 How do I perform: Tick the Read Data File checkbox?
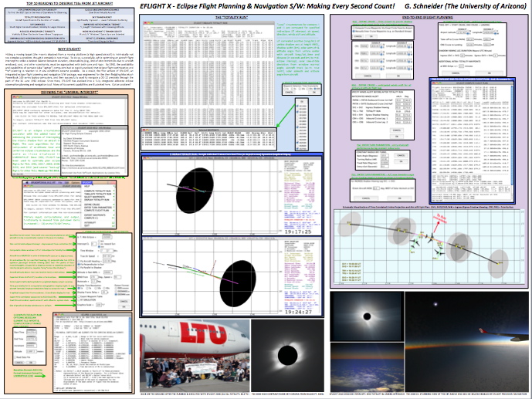[15, 357]
